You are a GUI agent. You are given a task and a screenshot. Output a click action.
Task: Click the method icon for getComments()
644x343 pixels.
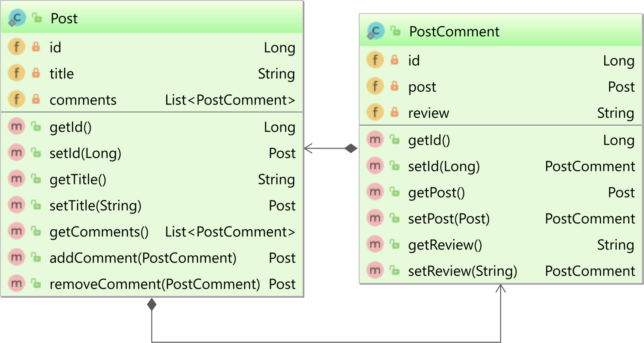click(16, 231)
